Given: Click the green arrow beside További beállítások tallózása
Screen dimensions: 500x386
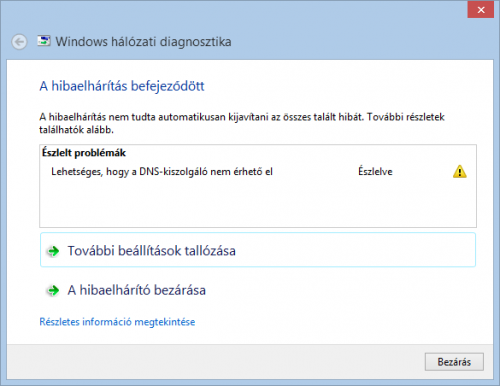Looking at the screenshot, I should [53, 251].
